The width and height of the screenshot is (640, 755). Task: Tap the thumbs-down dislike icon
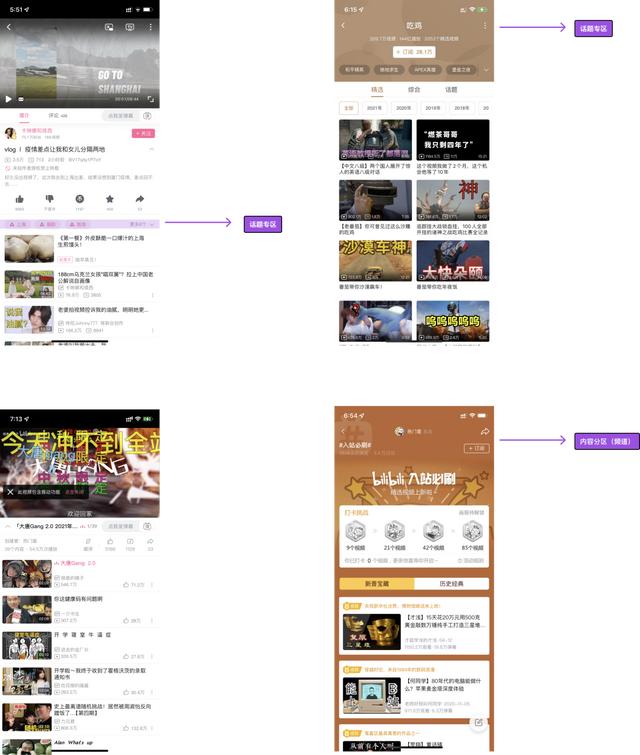49,200
